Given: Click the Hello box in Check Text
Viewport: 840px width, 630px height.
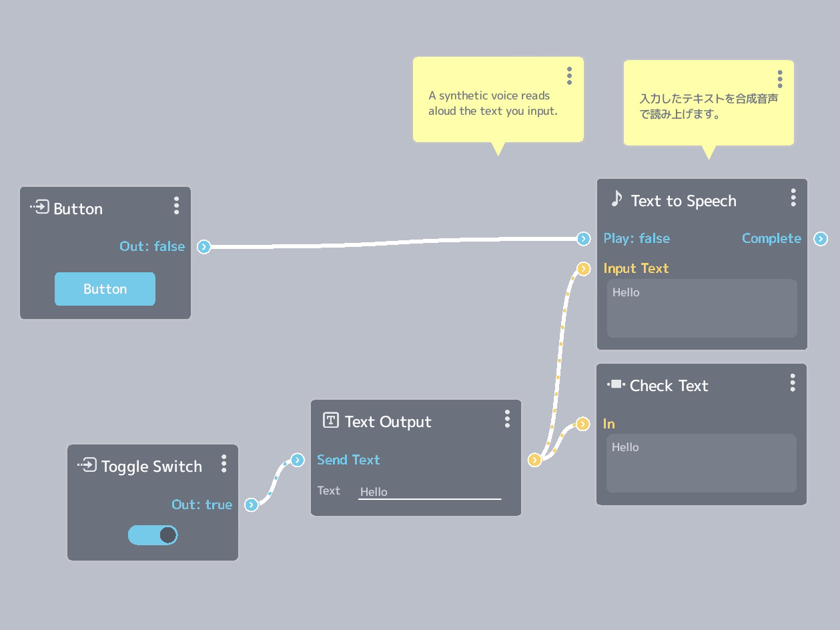Looking at the screenshot, I should click(x=701, y=463).
